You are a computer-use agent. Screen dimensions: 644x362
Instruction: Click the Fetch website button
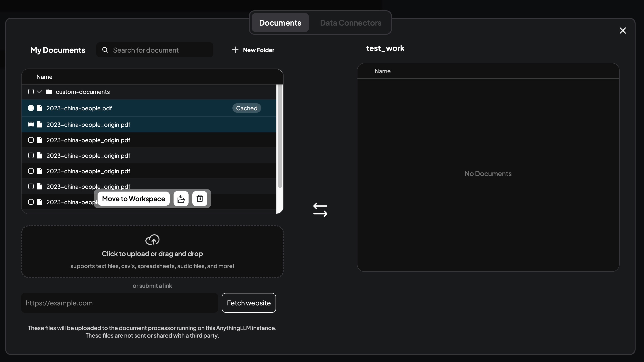(x=249, y=303)
